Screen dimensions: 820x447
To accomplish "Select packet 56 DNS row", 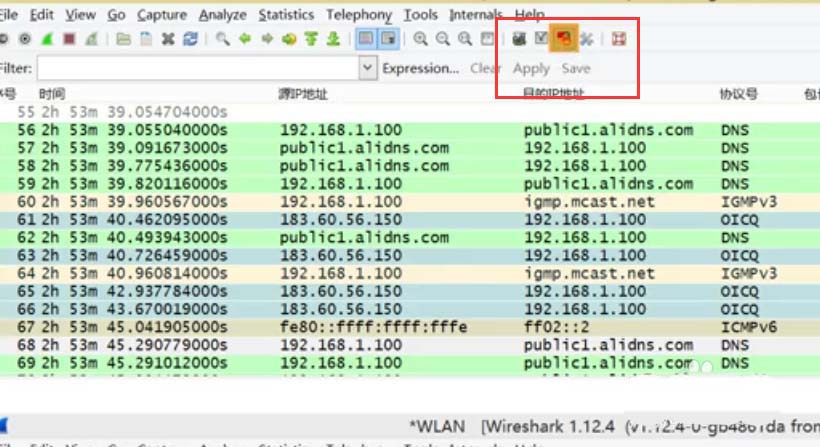I will [x=410, y=130].
